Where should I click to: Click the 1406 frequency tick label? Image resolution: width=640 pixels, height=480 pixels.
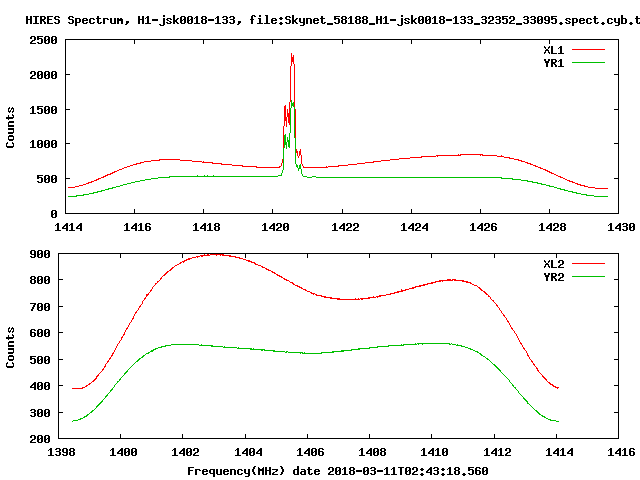pyautogui.click(x=310, y=452)
